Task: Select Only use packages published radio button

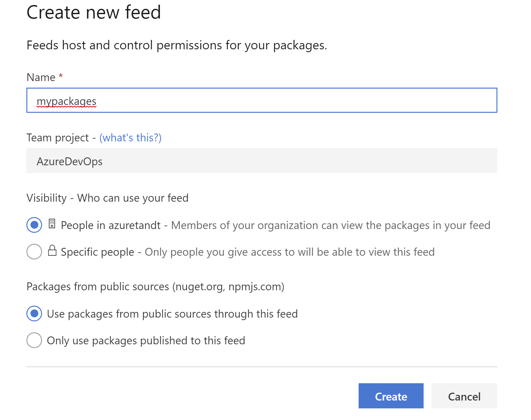Action: 34,340
